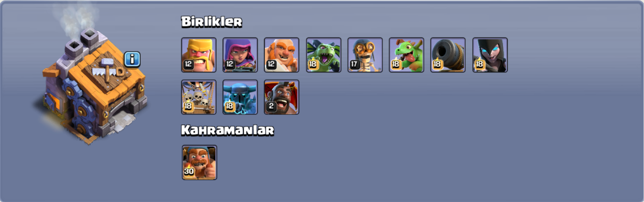Select the Bomber skeleton troop icon

[x=365, y=55]
